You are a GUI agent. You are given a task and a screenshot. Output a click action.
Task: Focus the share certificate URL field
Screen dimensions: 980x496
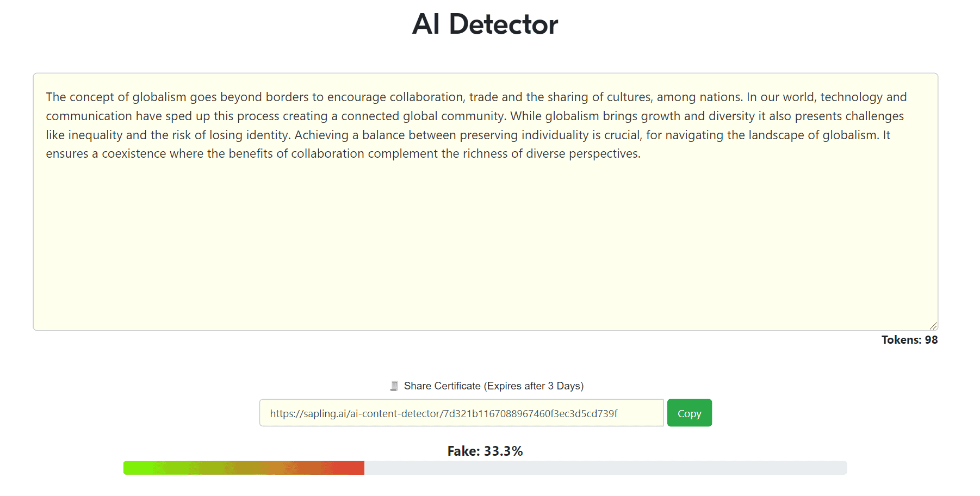(461, 413)
